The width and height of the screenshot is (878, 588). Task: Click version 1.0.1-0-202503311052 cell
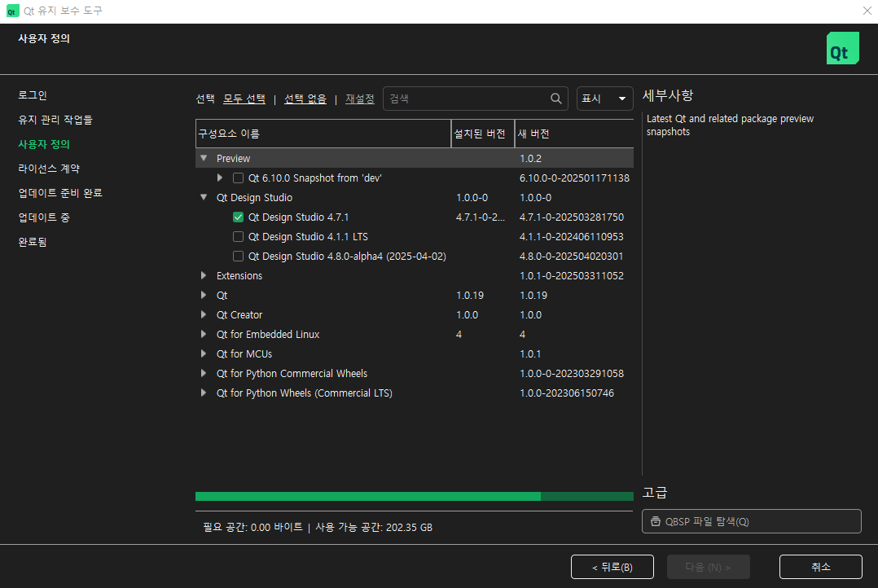(571, 275)
